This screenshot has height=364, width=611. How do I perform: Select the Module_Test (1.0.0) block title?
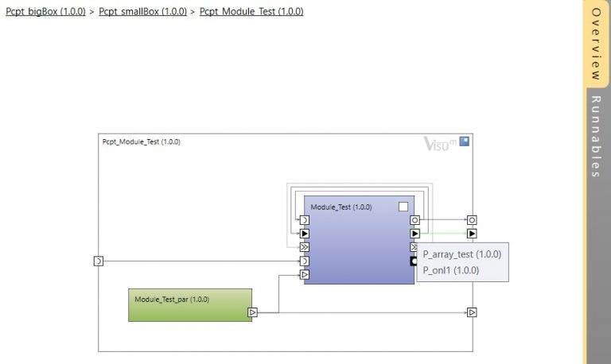pyautogui.click(x=341, y=207)
